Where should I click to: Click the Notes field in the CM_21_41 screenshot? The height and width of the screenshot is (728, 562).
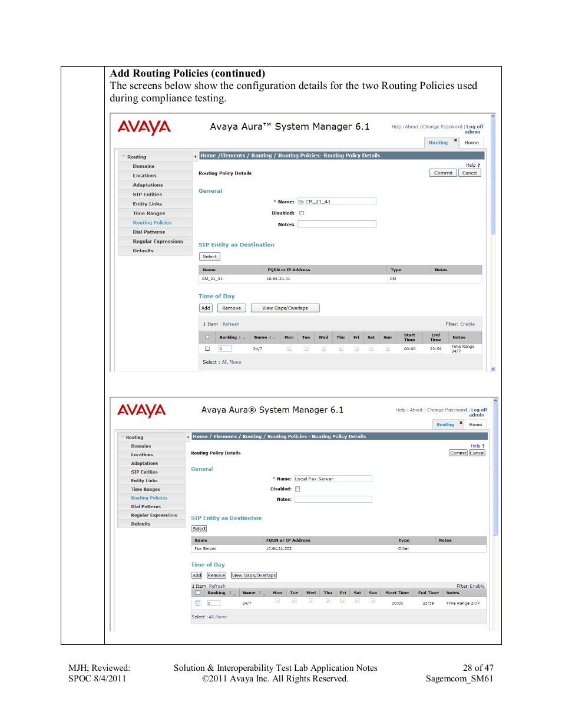pyautogui.click(x=336, y=224)
